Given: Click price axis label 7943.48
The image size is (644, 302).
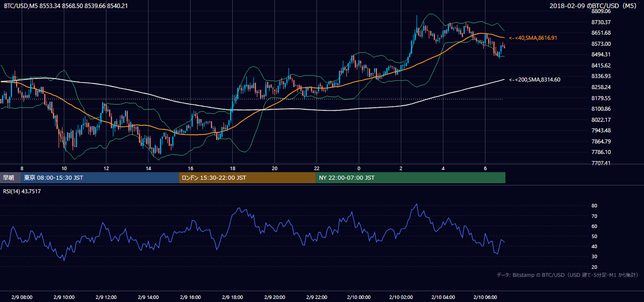Looking at the screenshot, I should (x=601, y=130).
